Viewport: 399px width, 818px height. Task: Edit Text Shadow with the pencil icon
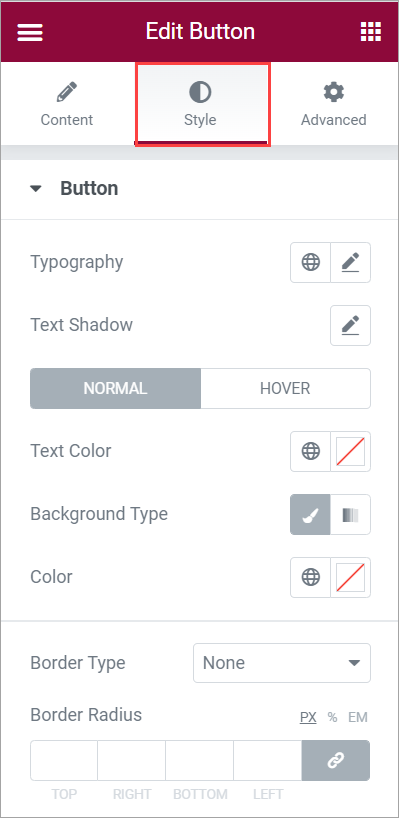click(350, 325)
